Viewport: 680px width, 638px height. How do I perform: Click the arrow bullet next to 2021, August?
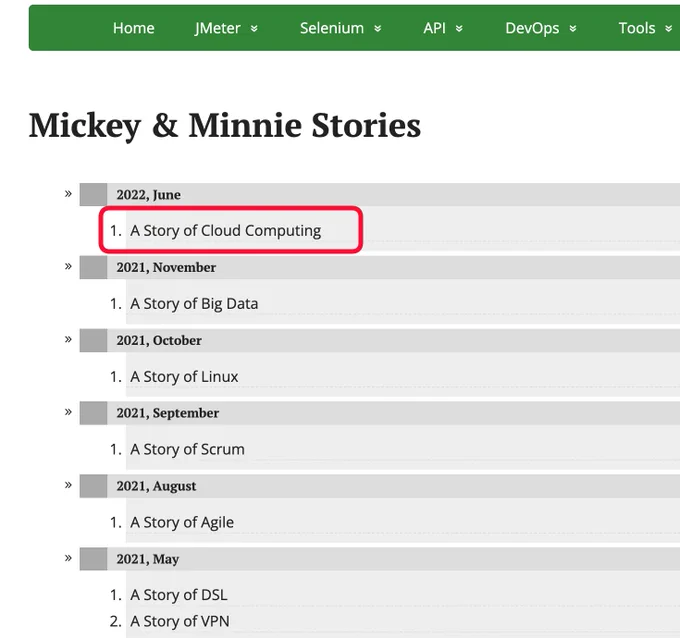[x=68, y=484]
